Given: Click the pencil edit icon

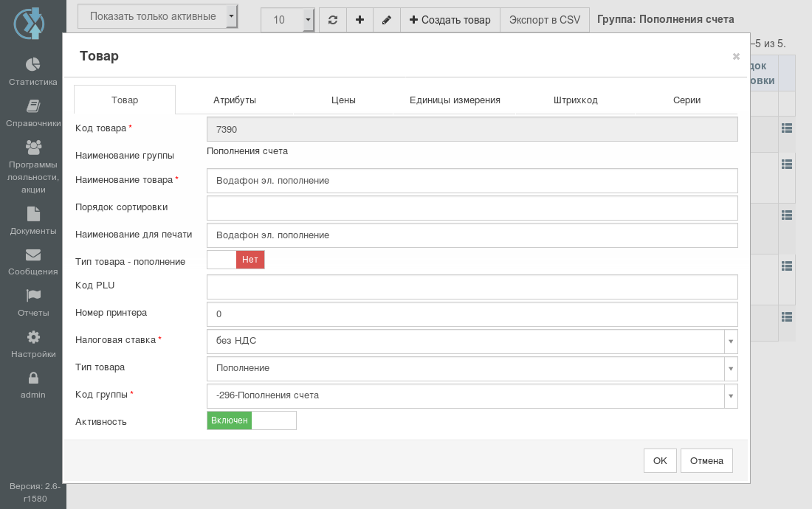Looking at the screenshot, I should [386, 20].
